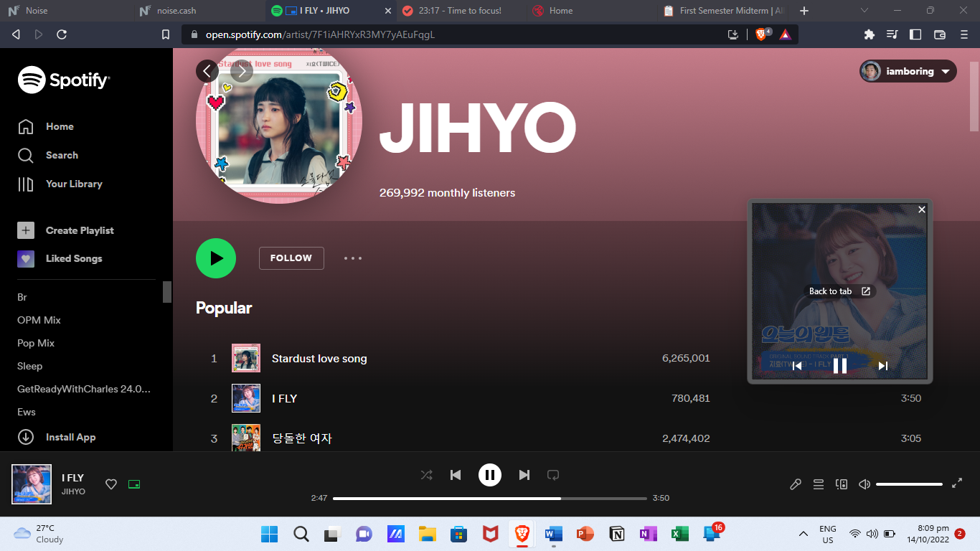
Task: Click the Create Playlist plus icon
Action: coord(26,230)
